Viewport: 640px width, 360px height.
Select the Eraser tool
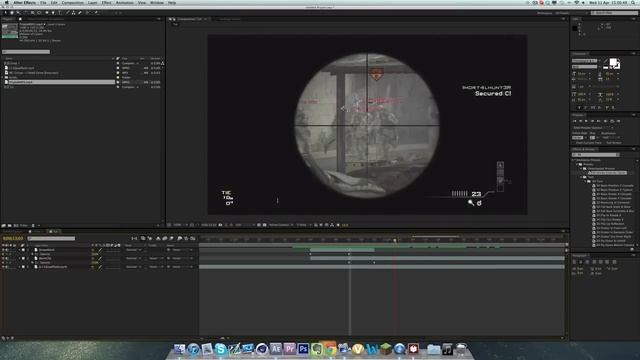(x=80, y=13)
